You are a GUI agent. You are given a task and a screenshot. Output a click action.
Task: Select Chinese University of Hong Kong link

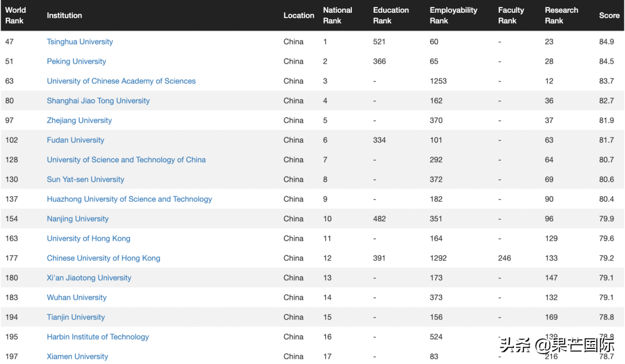[103, 258]
